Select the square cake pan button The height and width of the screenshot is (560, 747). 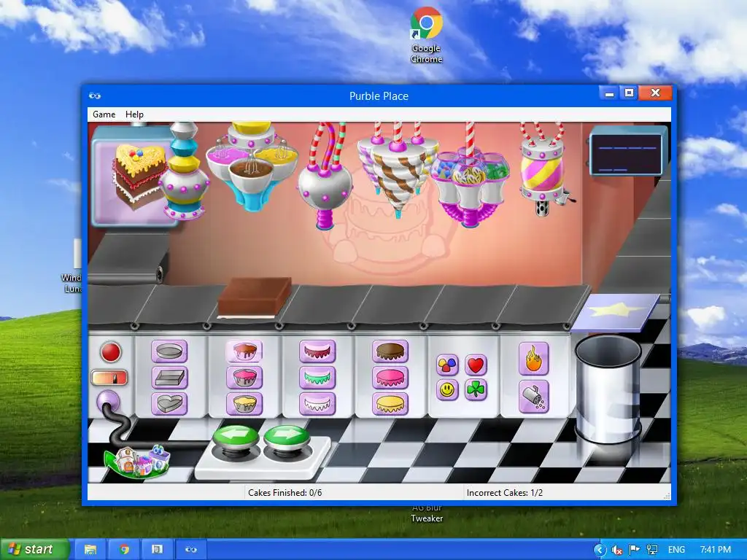pos(169,378)
